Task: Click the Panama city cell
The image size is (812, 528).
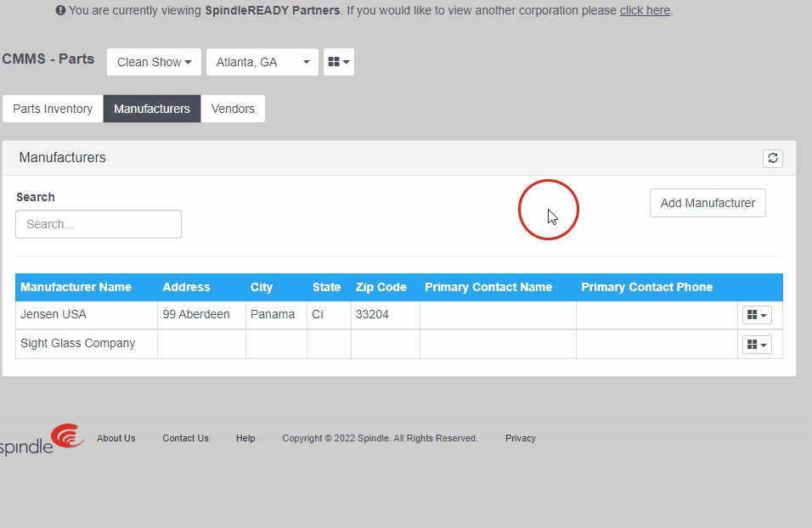Action: coord(277,315)
